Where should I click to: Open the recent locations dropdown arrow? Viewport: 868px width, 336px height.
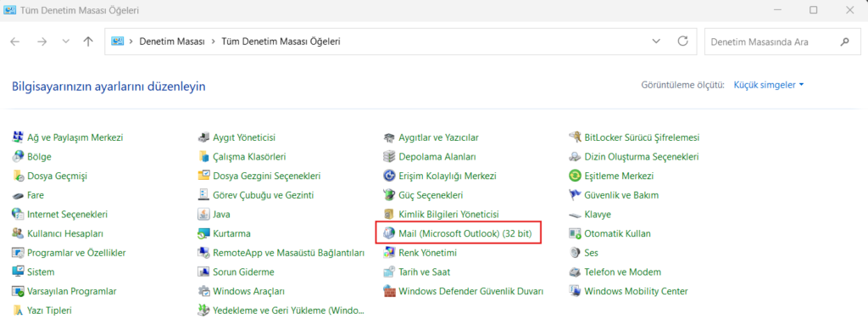tap(66, 42)
